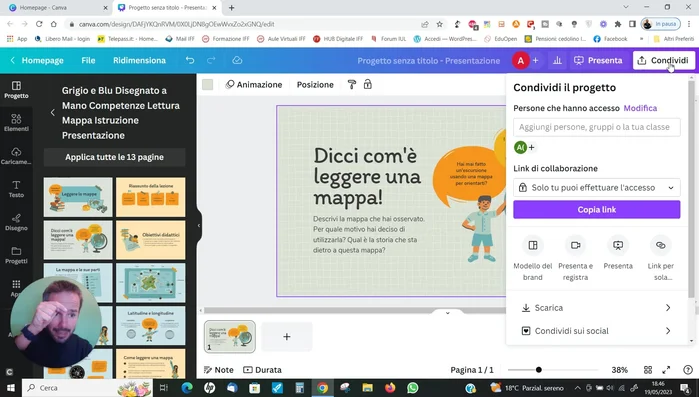
Task: Add a new page with plus
Action: coord(287,336)
